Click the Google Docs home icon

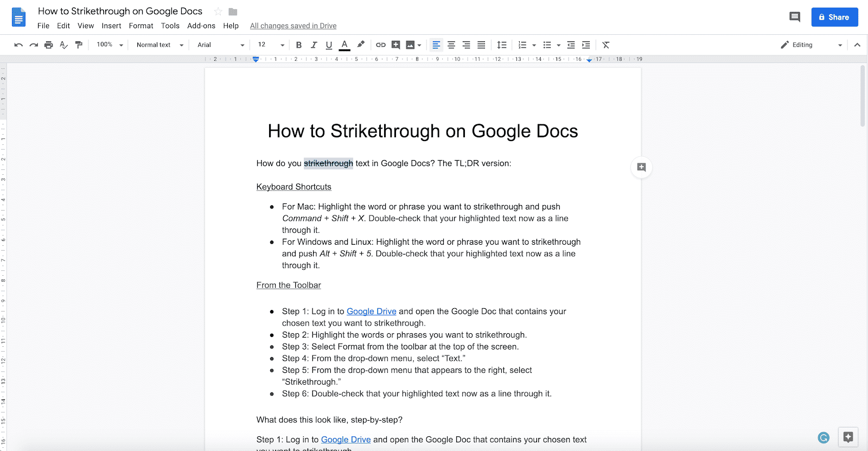point(19,17)
